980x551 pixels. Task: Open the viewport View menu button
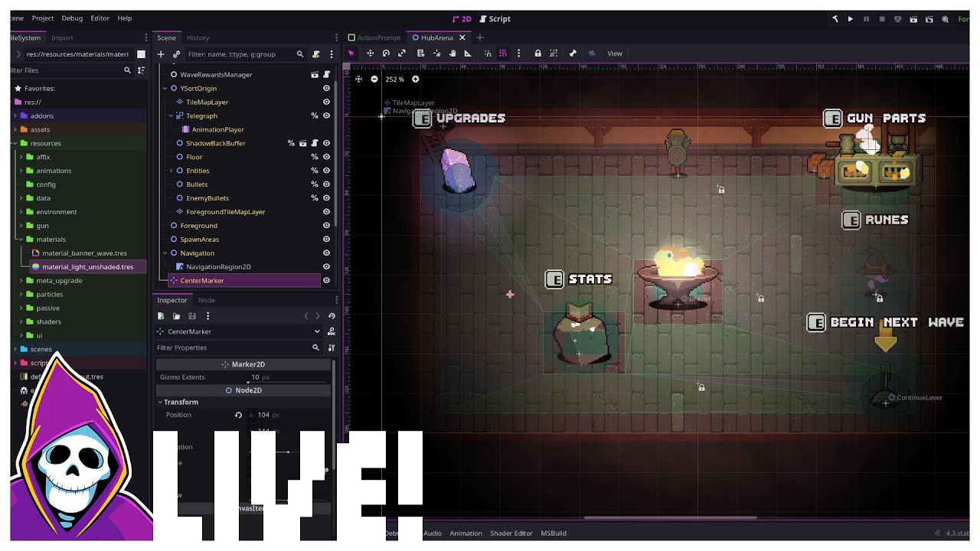tap(615, 54)
